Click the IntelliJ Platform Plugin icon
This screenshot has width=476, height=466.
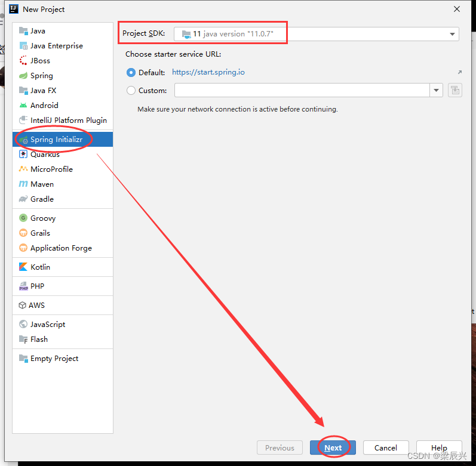pos(23,120)
